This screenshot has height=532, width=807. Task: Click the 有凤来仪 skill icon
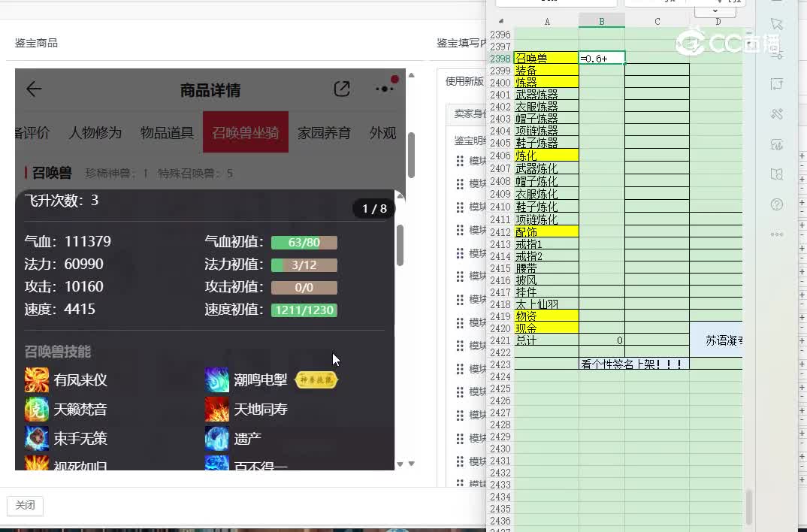(x=37, y=380)
